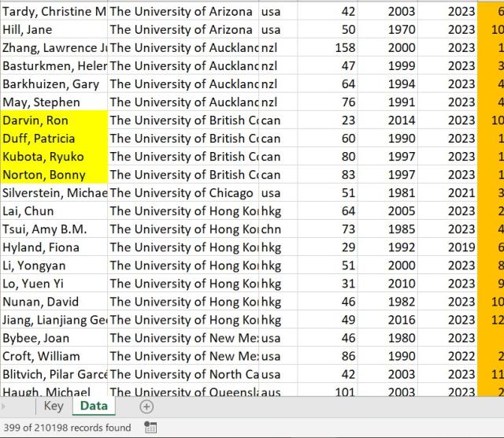Click 'can' country cell in Norton row
Image resolution: width=504 pixels, height=438 pixels.
(x=278, y=175)
